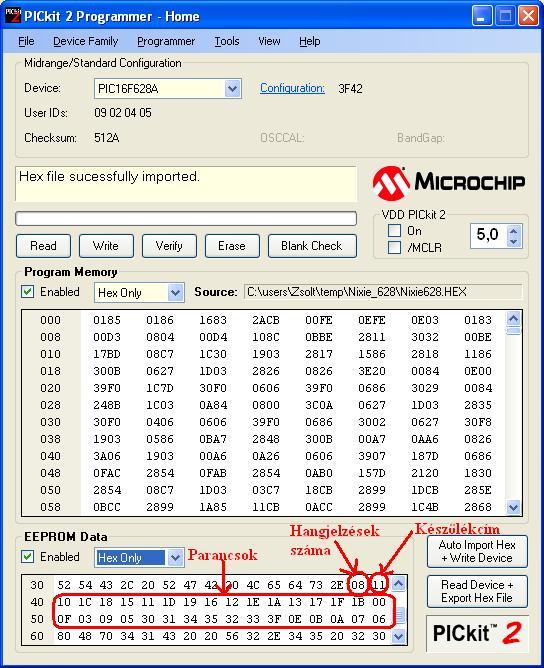Click the status message box
This screenshot has width=544, height=668.
tap(186, 184)
